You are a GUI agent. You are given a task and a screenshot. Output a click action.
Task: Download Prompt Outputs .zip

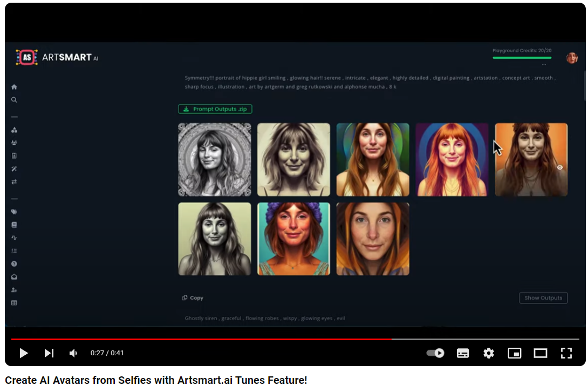tap(215, 109)
